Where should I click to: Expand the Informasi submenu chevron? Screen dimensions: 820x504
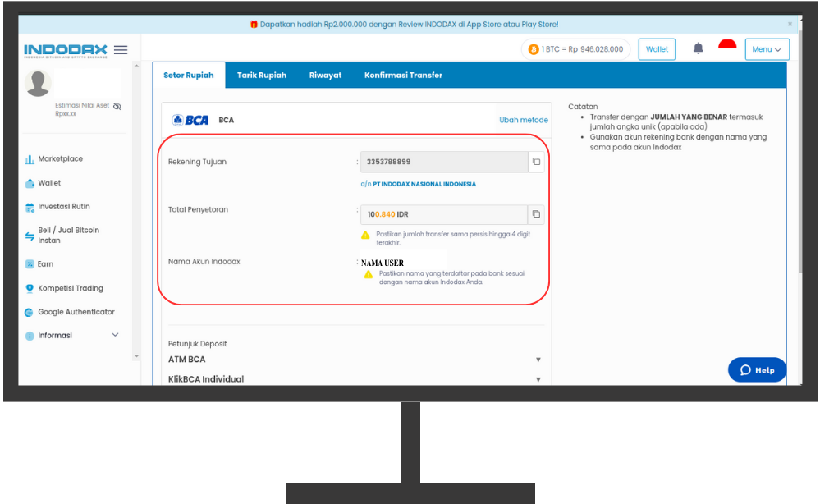tap(115, 335)
